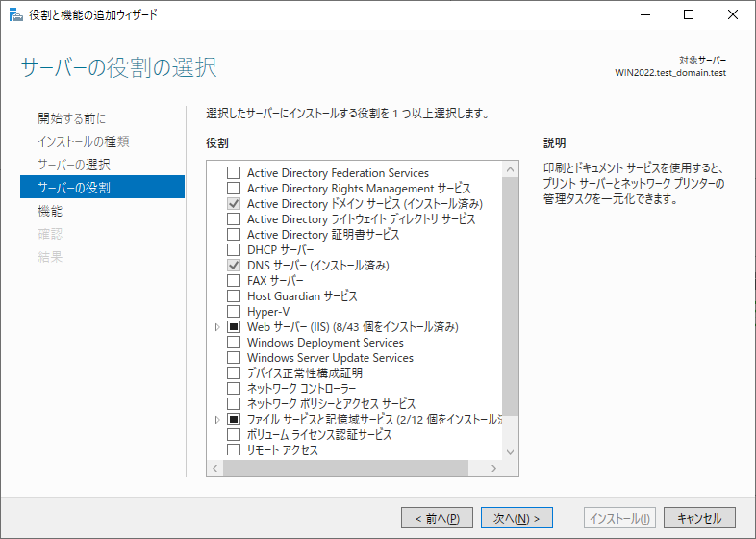The image size is (756, 539).
Task: Select Host Guardian サービス label
Action: click(302, 296)
